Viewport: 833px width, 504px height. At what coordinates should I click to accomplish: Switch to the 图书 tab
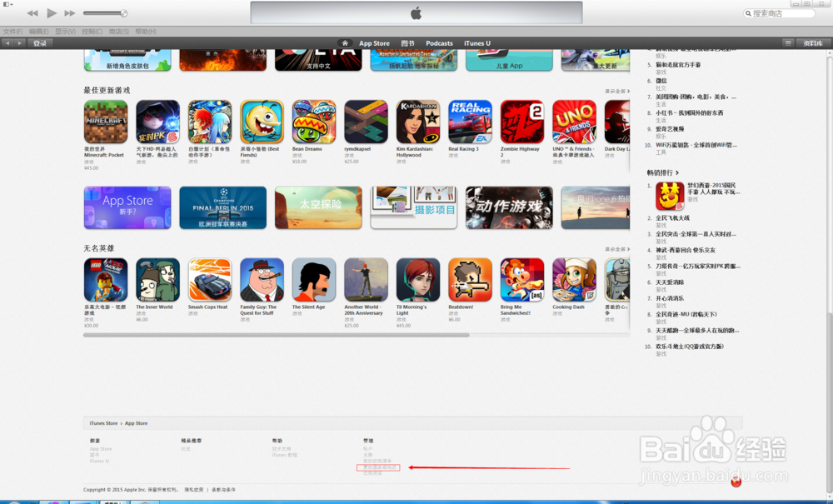(x=407, y=43)
